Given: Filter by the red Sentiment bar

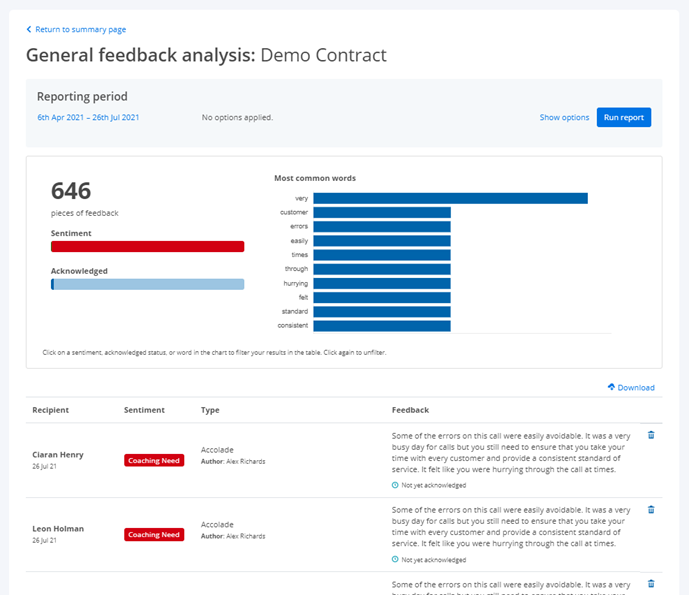Looking at the screenshot, I should click(x=148, y=247).
